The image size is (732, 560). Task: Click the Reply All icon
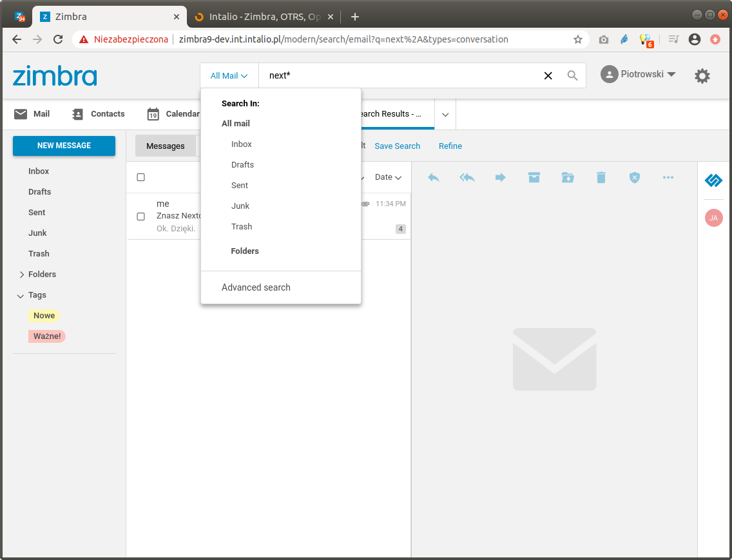(467, 177)
